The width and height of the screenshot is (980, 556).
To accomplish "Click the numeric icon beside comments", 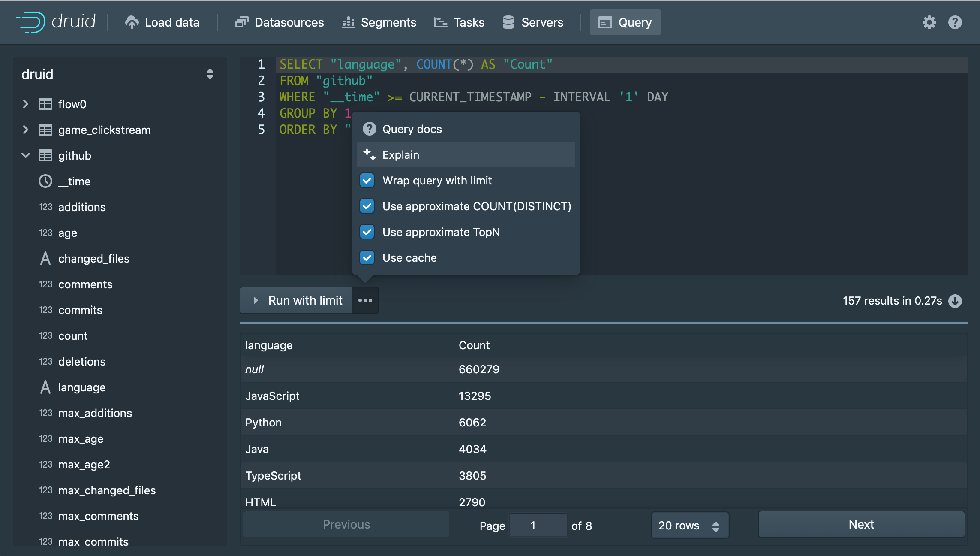I will click(x=46, y=284).
